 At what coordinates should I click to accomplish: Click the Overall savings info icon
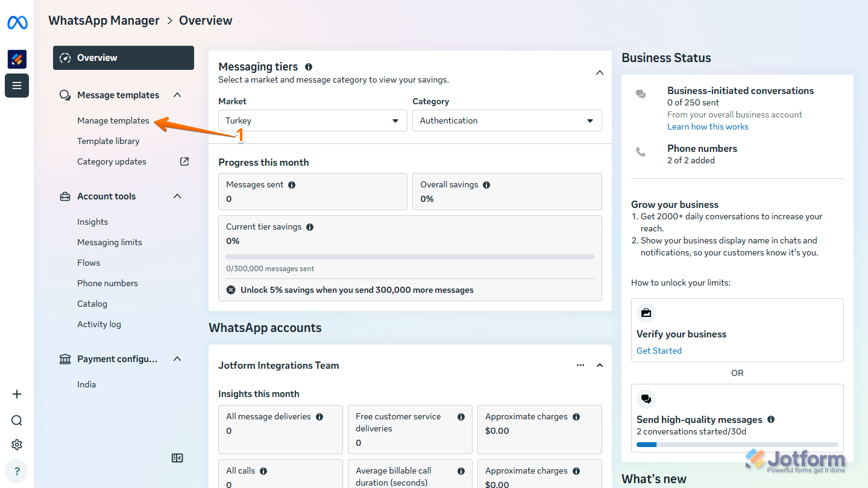tap(486, 185)
